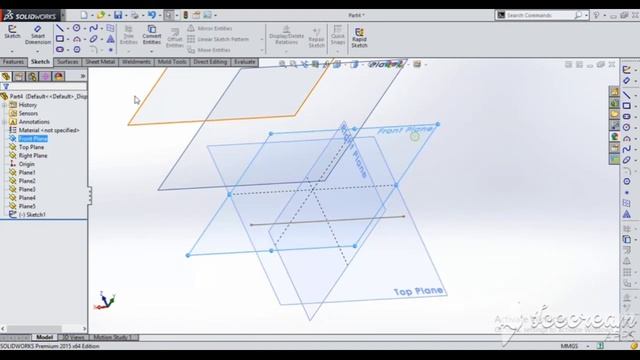Select the Arc tool in the ribbon
This screenshot has height=360, width=640.
pyautogui.click(x=77, y=39)
